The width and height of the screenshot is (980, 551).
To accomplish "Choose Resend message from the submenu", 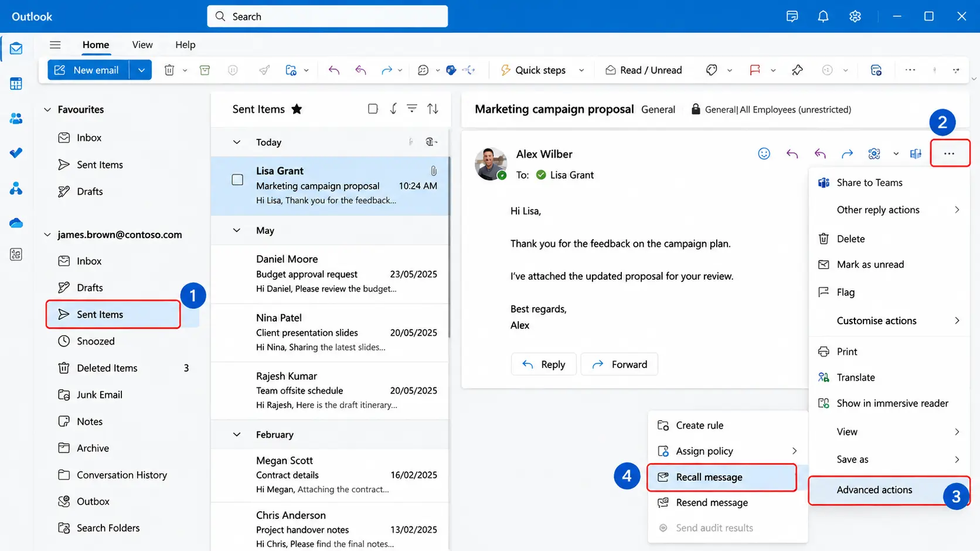I will pyautogui.click(x=728, y=502).
